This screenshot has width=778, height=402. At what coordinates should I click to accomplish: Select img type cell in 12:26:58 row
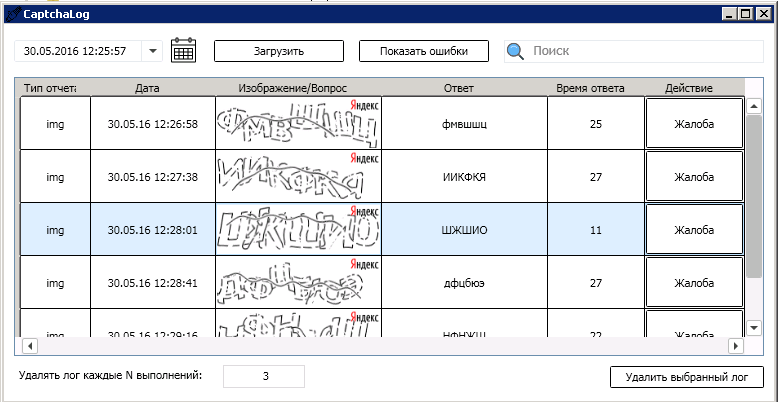click(55, 124)
